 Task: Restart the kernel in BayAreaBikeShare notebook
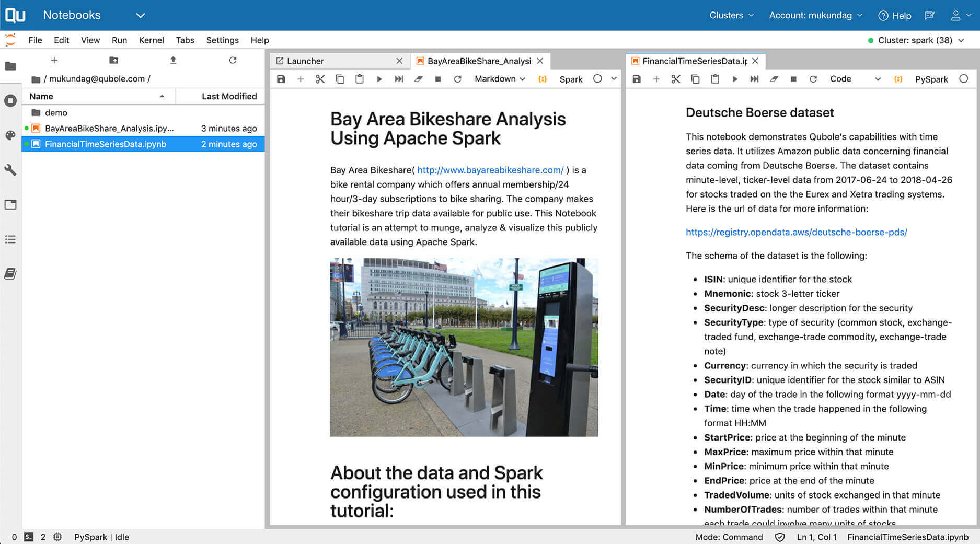tap(457, 79)
